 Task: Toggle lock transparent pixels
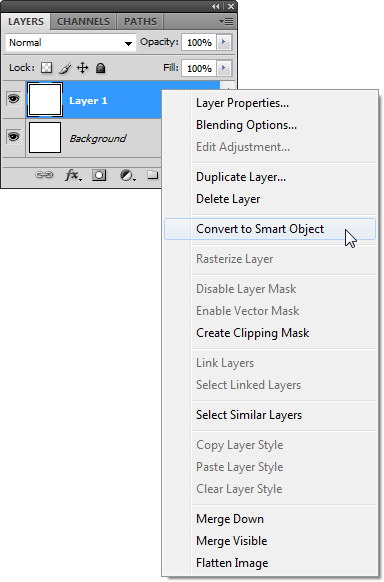point(46,68)
